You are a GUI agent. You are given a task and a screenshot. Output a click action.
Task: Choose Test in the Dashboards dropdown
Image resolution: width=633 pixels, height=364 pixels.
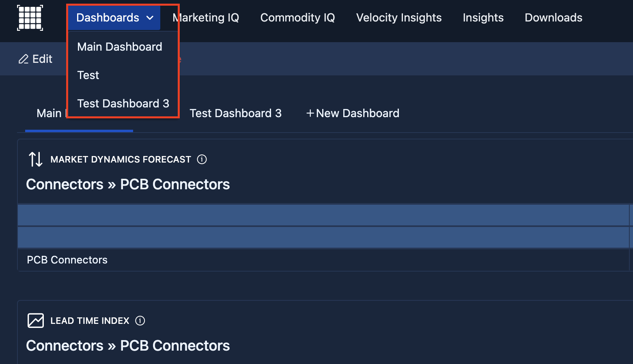click(x=88, y=75)
